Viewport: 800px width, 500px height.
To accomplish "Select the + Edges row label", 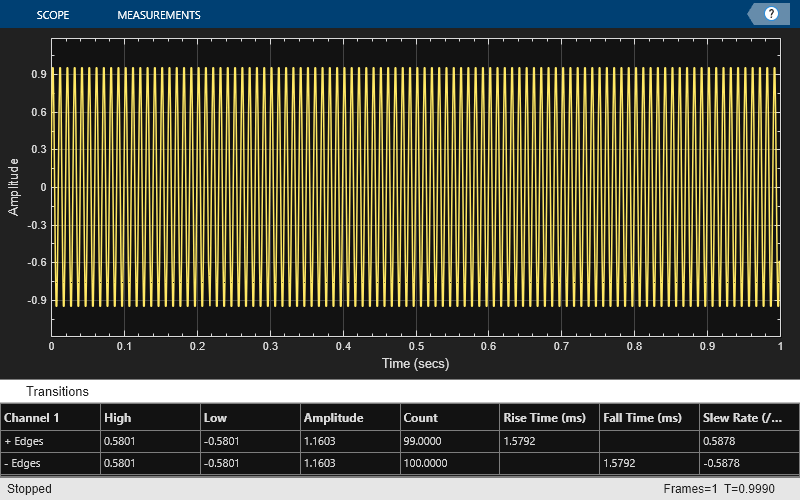I will point(24,441).
